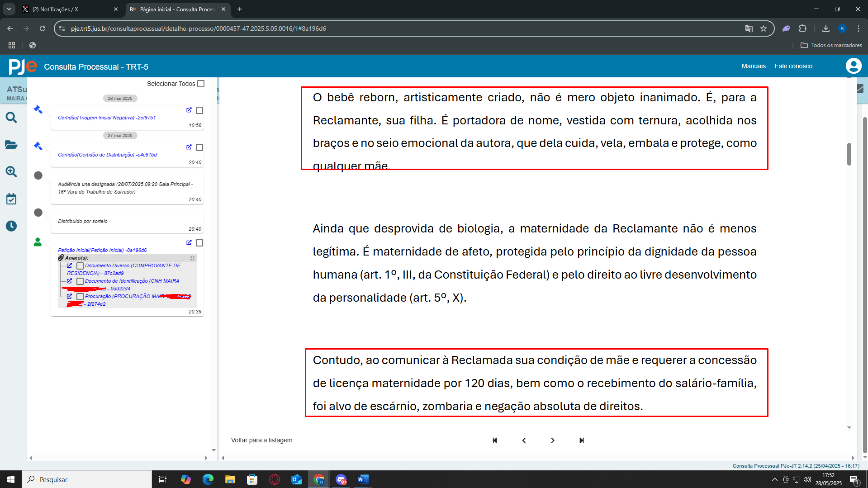Open the folder icon in left sidebar
Viewport: 868px width, 488px height.
11,145
